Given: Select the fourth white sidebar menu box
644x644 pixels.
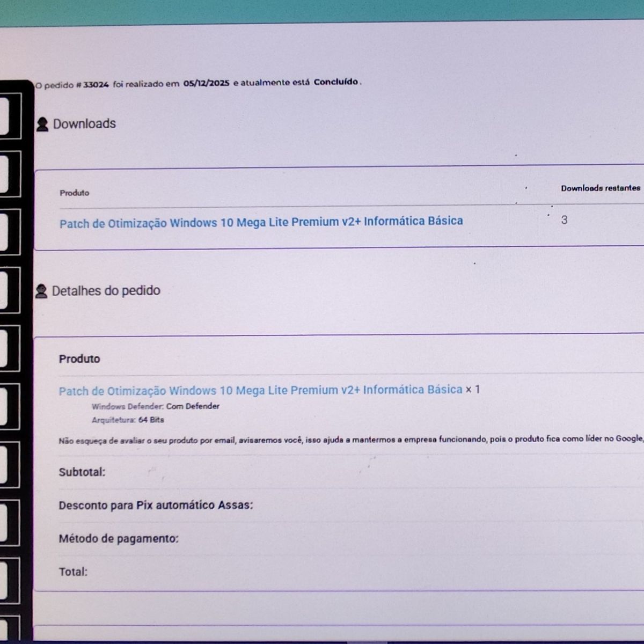Looking at the screenshot, I should 9,290.
